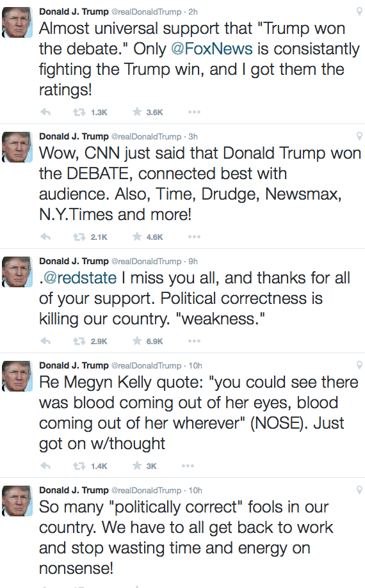Retweet the tweet with 1.3K retweets
This screenshot has width=365, height=588.
79,112
